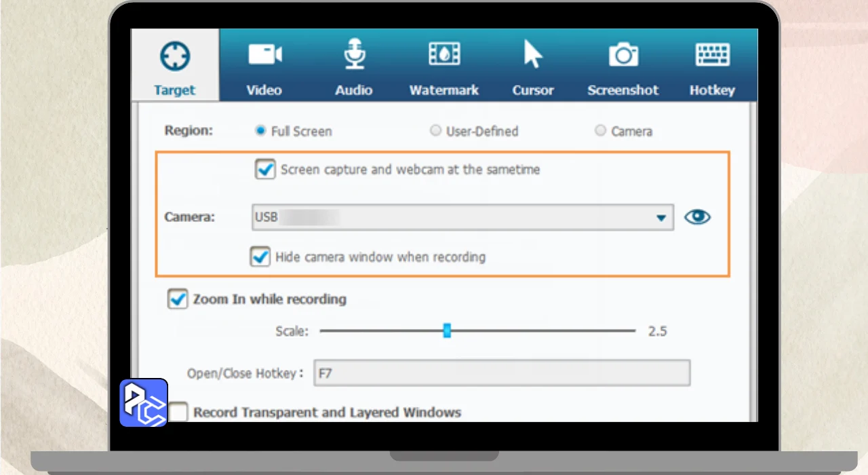Open the Screenshot camera icon tab
Screen dimensions: 868x475
tap(623, 54)
